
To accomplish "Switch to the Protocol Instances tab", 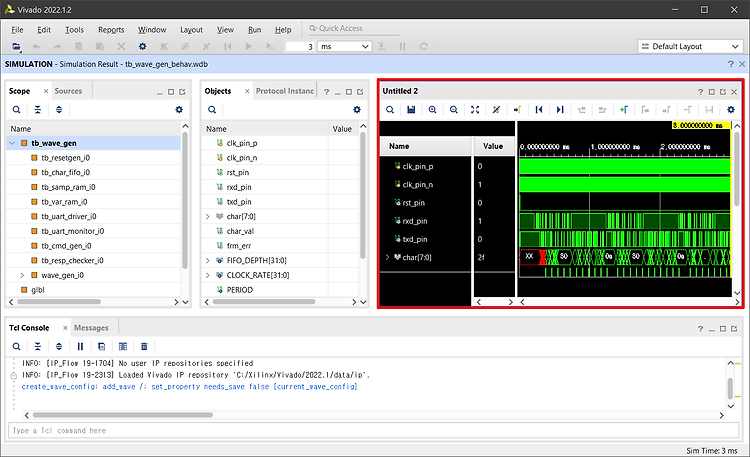I will tap(285, 91).
